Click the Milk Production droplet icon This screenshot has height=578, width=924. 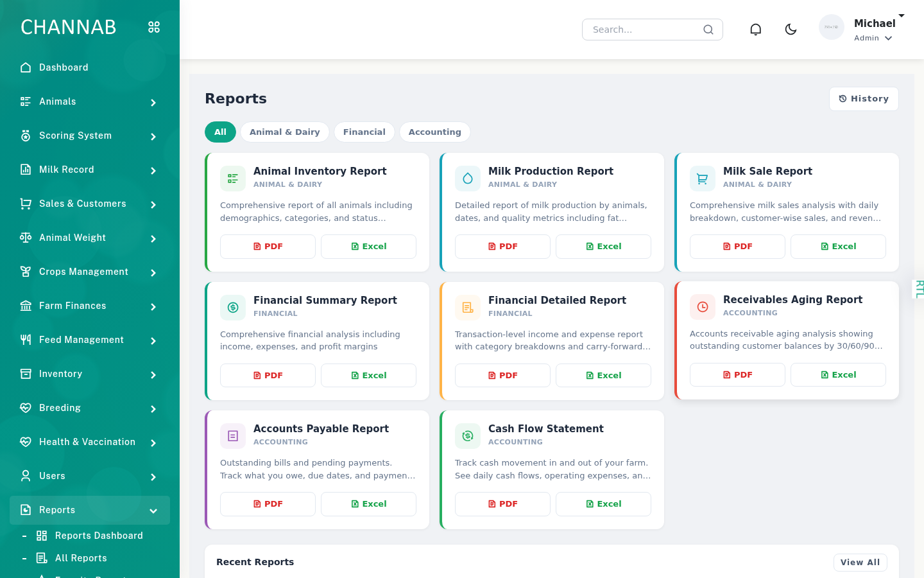(x=468, y=179)
